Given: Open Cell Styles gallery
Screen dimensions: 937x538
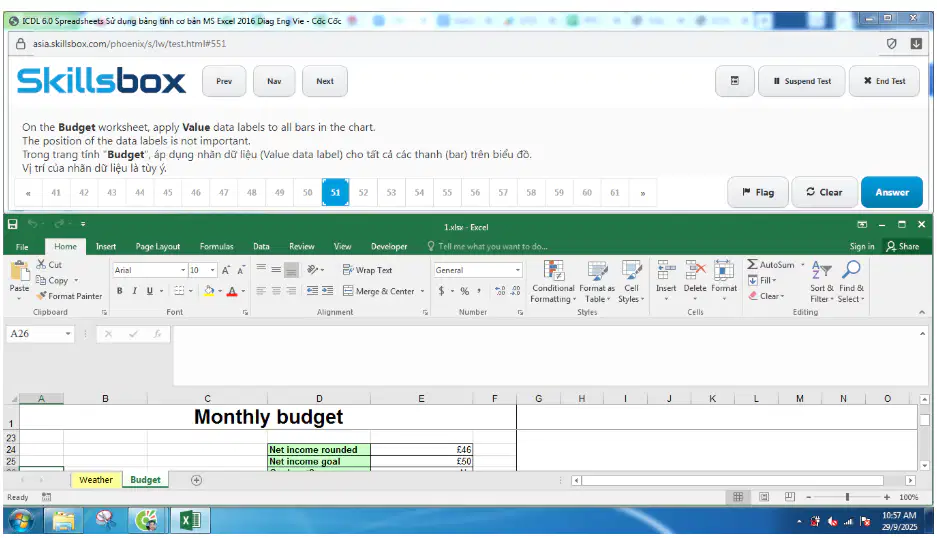Looking at the screenshot, I should [x=632, y=282].
